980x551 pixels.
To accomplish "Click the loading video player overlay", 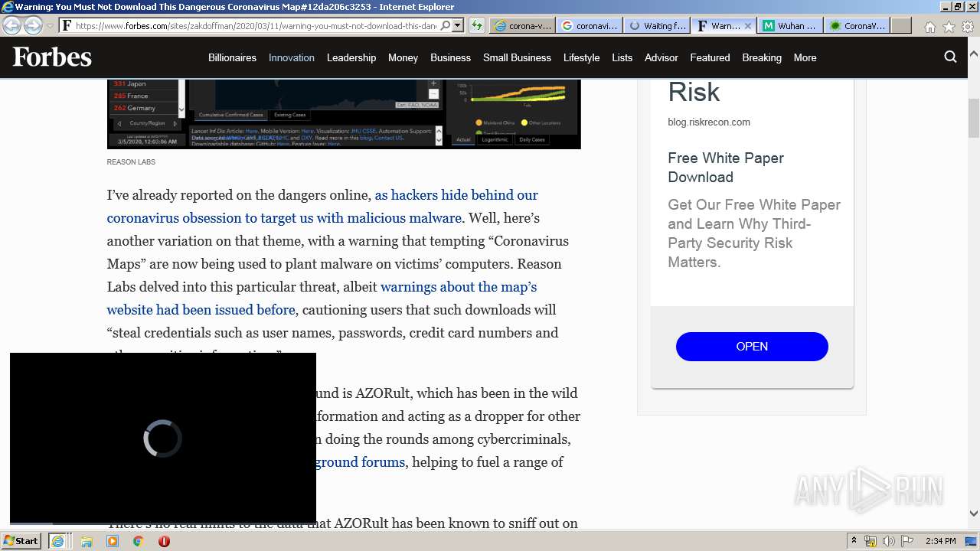I will [163, 438].
